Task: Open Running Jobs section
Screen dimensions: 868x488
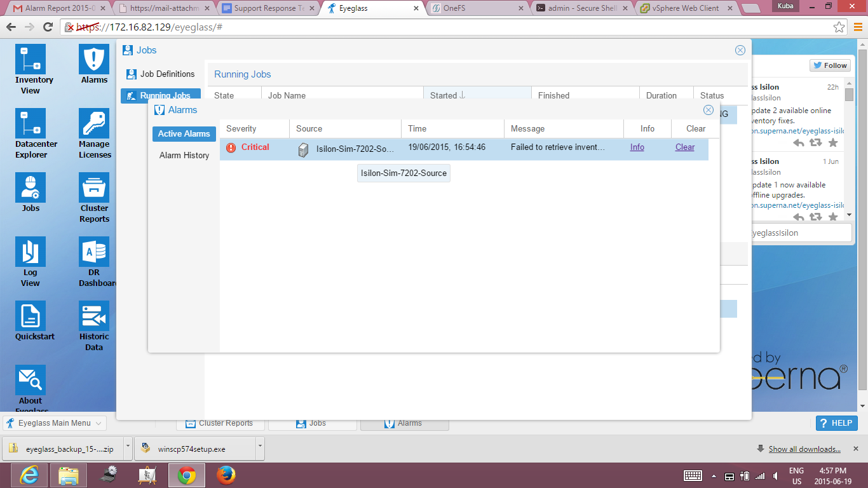Action: point(161,96)
